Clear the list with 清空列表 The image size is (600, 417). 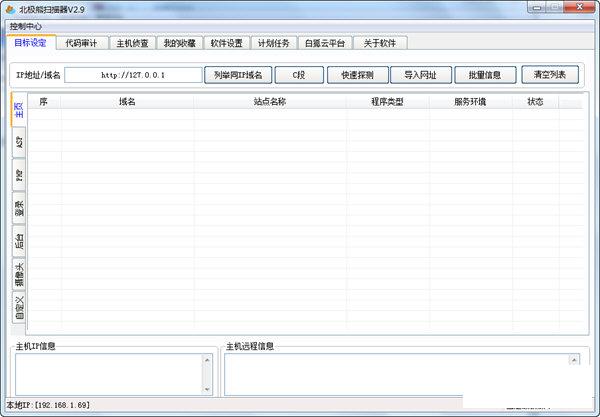click(549, 75)
